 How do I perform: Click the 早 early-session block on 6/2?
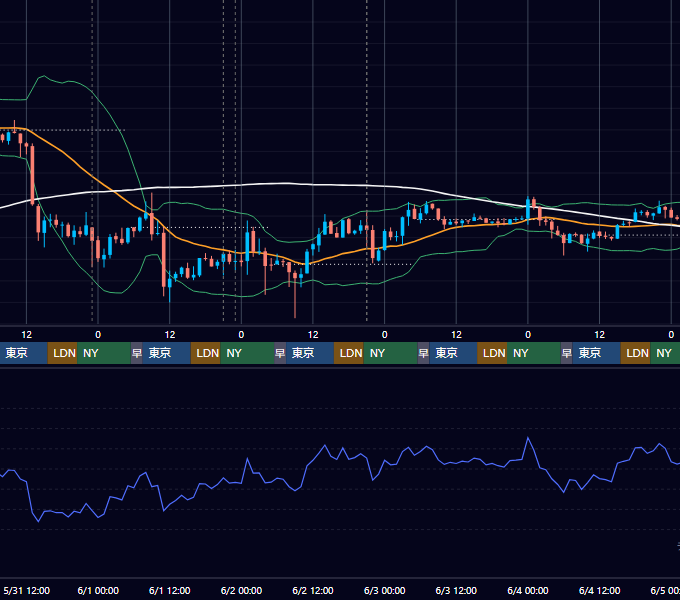pyautogui.click(x=280, y=353)
